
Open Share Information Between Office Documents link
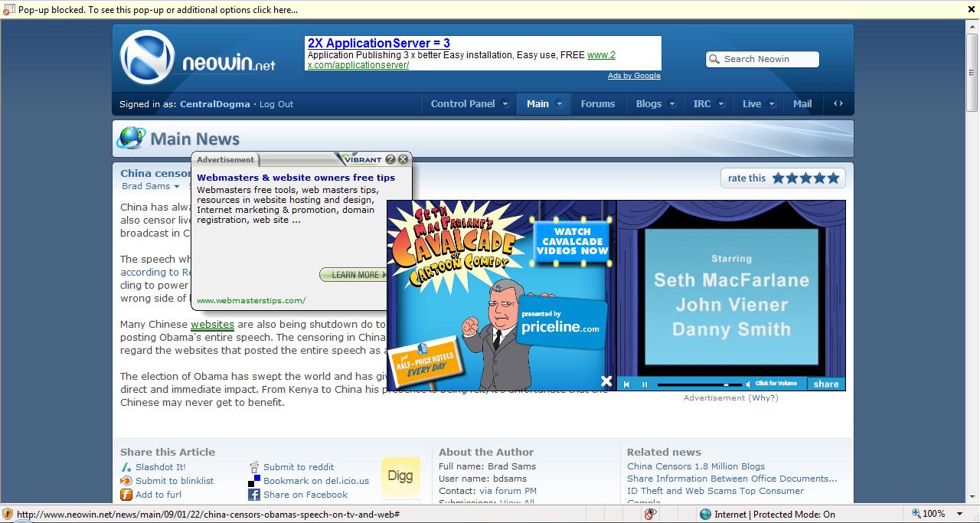click(732, 479)
